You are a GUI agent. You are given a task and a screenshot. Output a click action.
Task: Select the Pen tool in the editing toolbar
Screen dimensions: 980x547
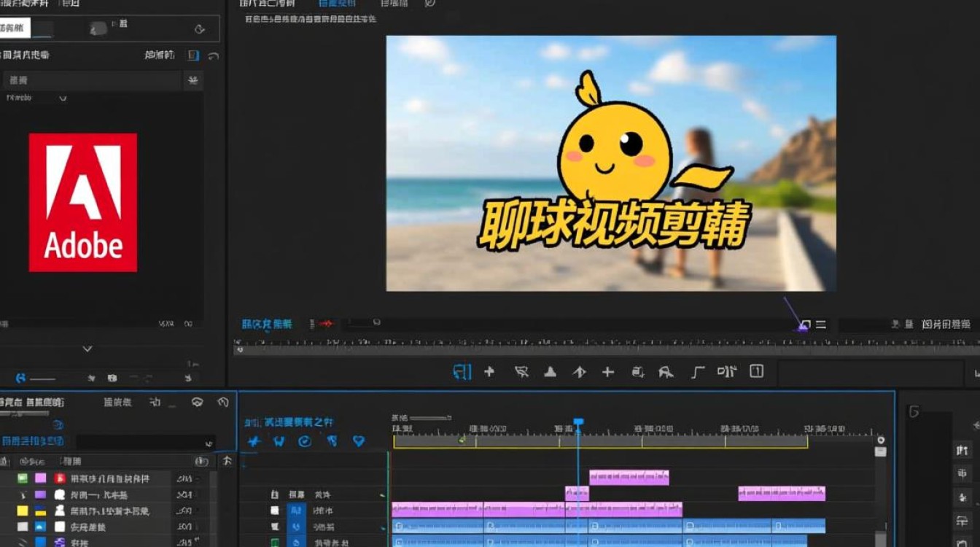[549, 372]
